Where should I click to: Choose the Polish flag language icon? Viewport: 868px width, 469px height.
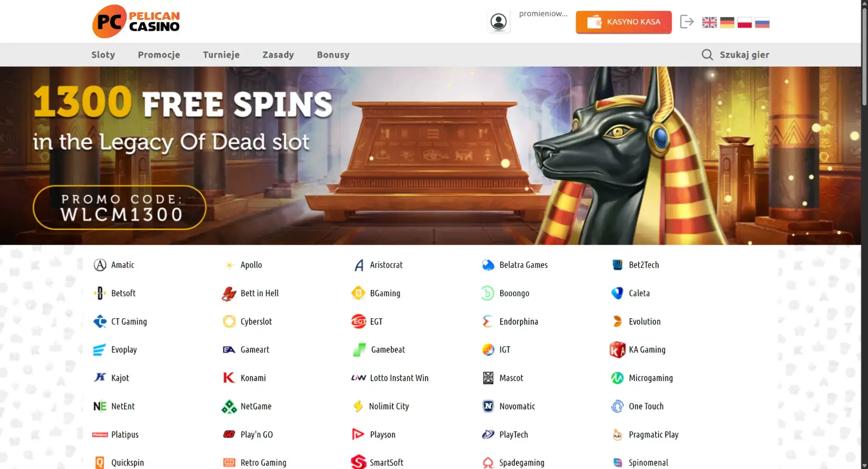[744, 23]
